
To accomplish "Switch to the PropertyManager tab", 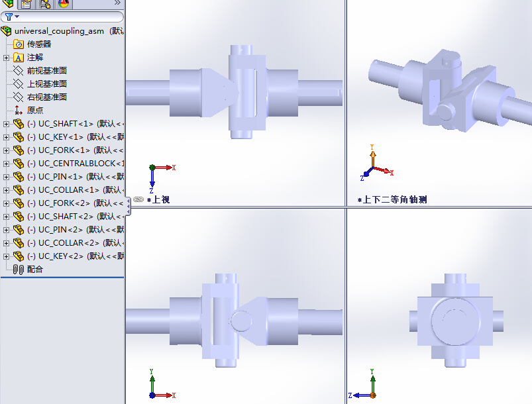I will [27, 3].
